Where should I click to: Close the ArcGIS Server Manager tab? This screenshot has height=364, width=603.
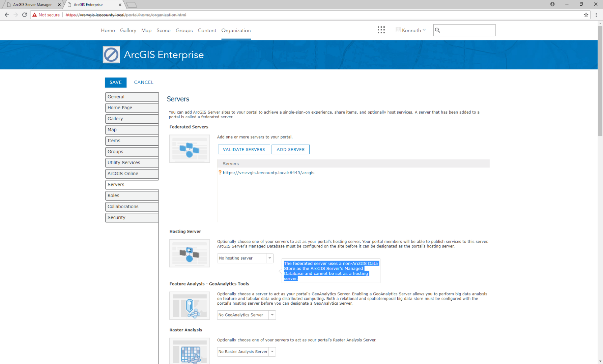point(59,5)
